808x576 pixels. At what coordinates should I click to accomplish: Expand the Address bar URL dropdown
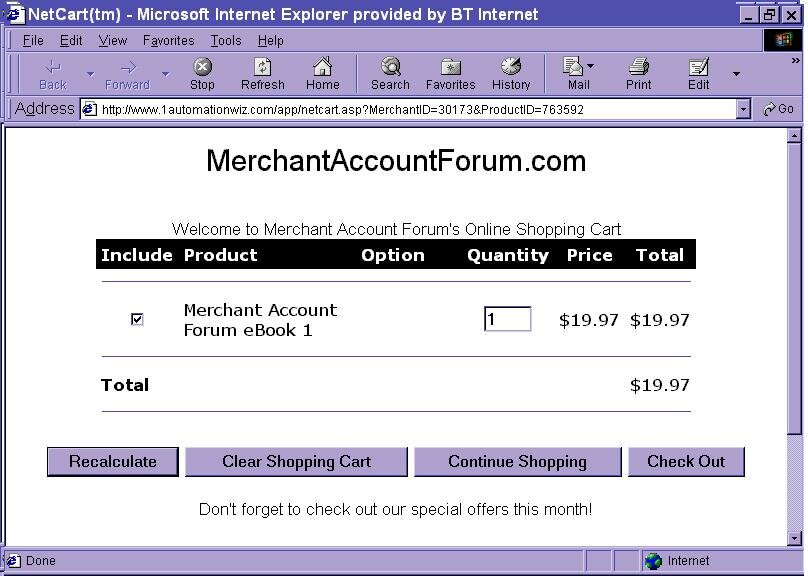click(743, 109)
